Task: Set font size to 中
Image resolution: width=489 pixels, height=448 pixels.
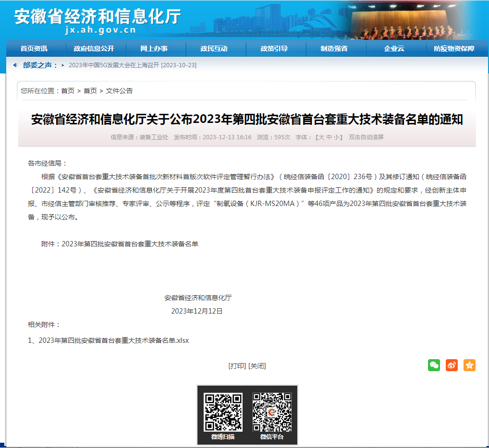Action: click(329, 137)
